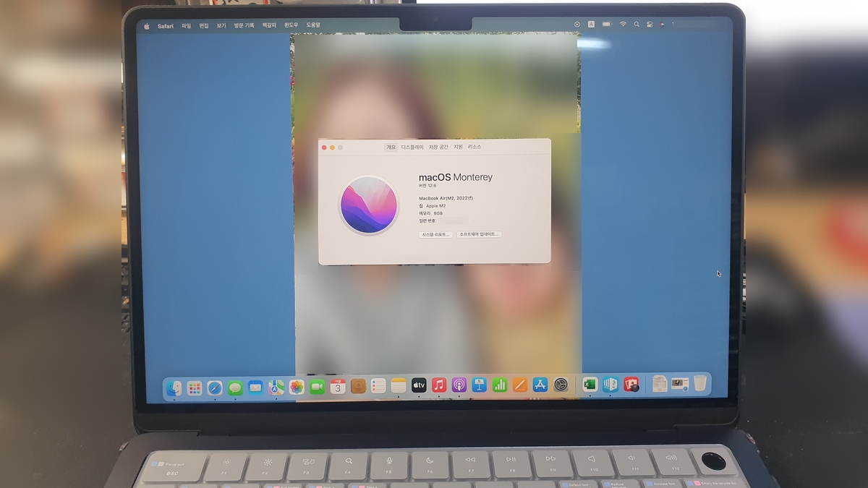Screen dimensions: 868x488
Task: Open Photo Booth in the Dock
Action: click(x=631, y=385)
